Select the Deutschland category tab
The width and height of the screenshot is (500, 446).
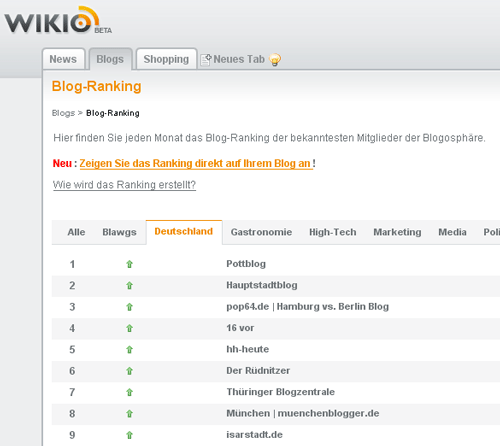[184, 231]
